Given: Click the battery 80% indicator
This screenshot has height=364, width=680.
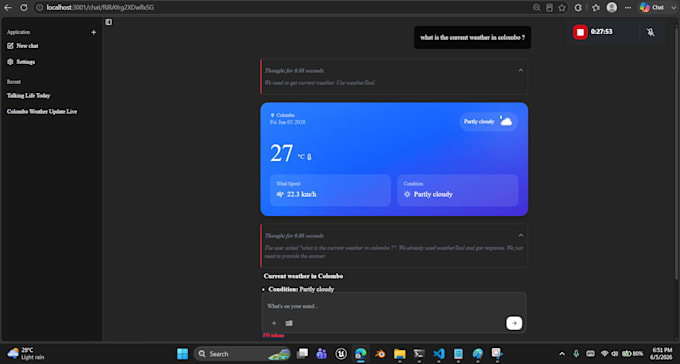Looking at the screenshot, I should pyautogui.click(x=633, y=354).
